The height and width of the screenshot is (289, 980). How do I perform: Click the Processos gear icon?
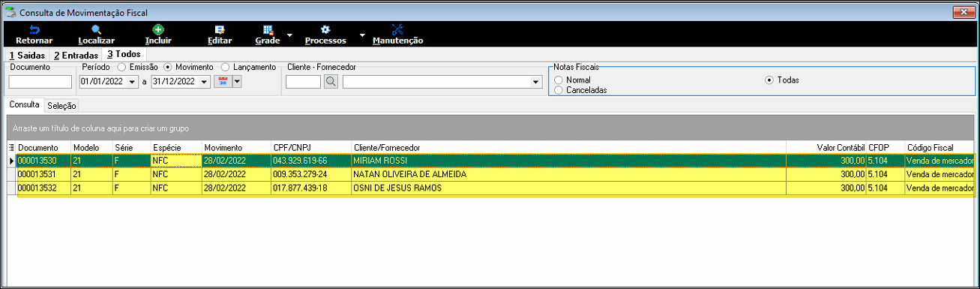[325, 29]
